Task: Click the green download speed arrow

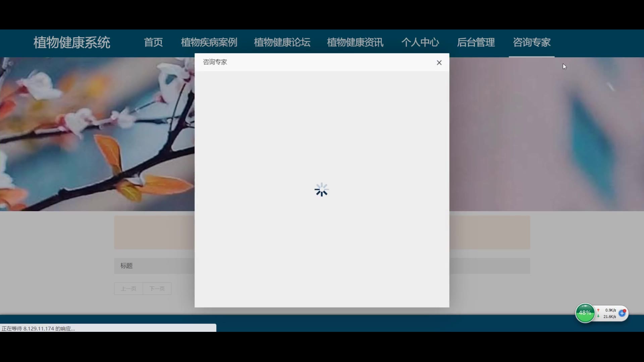Action: (598, 316)
